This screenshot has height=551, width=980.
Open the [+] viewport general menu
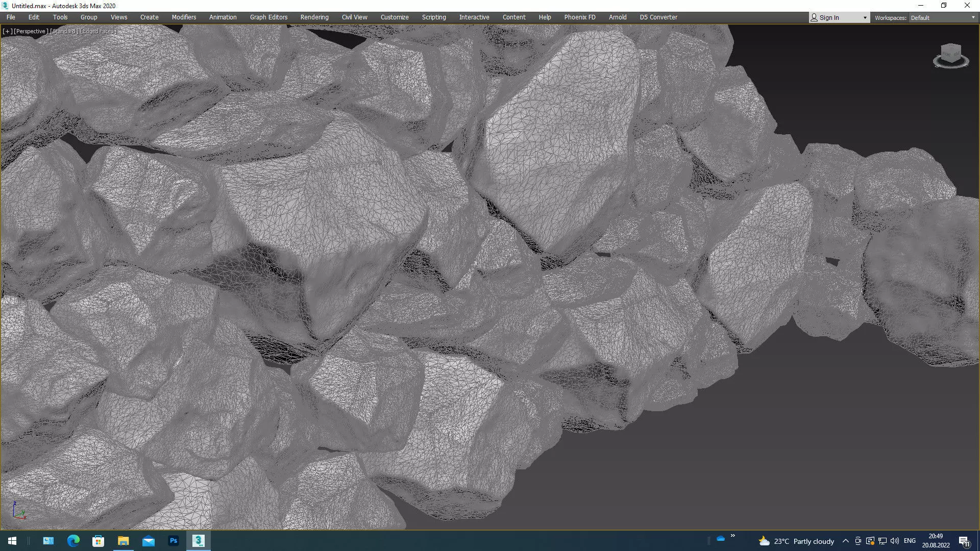[7, 31]
